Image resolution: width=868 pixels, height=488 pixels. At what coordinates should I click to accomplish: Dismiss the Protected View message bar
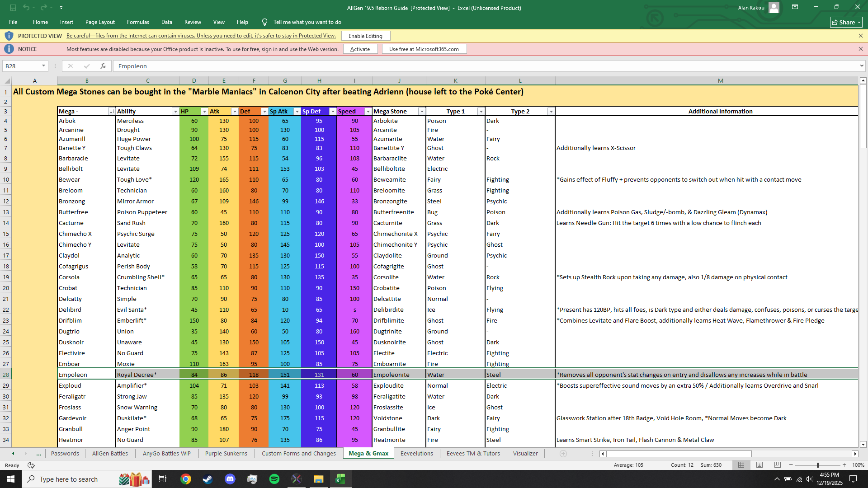pos(861,36)
